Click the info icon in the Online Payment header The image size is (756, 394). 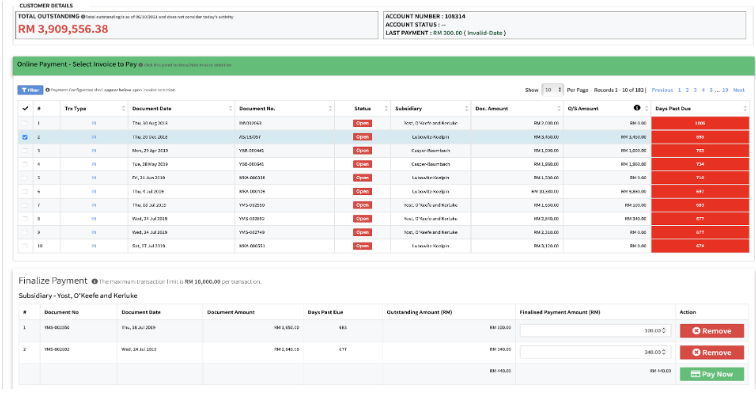tap(140, 65)
